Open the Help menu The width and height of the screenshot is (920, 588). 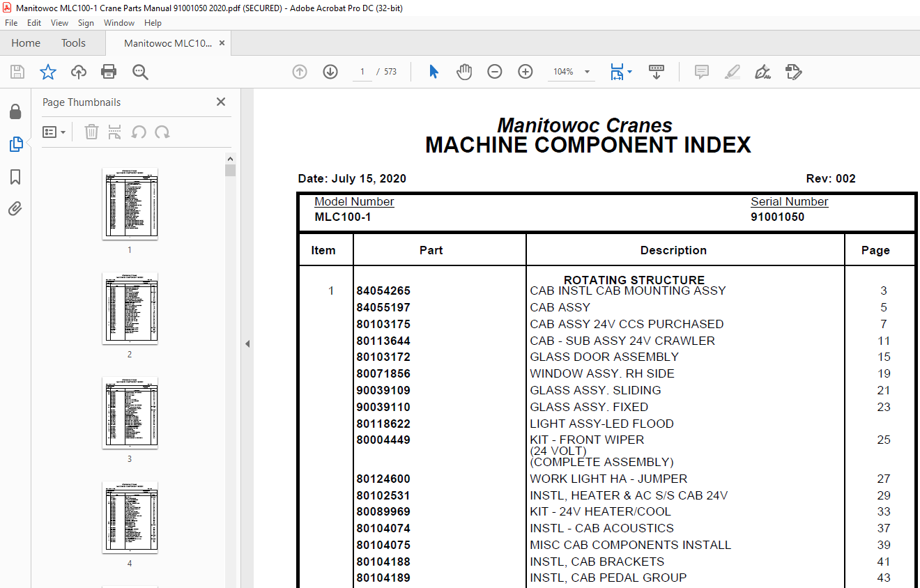pos(153,23)
